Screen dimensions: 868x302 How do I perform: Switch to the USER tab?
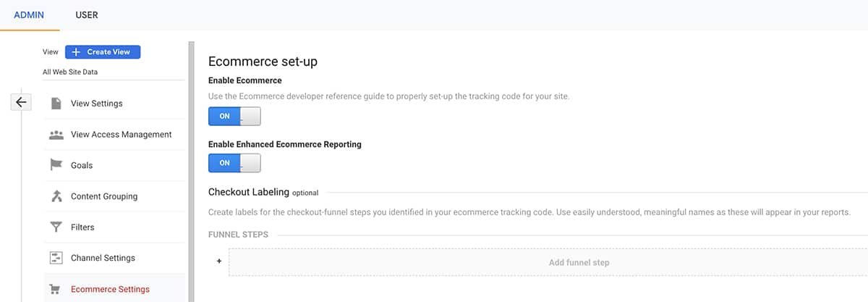pyautogui.click(x=87, y=14)
